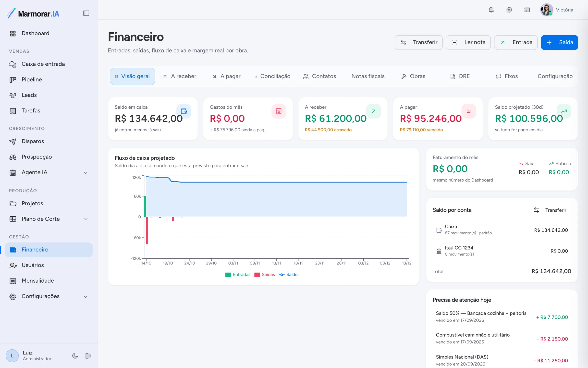The height and width of the screenshot is (368, 588).
Task: Open the Disparos page
Action: (49, 141)
